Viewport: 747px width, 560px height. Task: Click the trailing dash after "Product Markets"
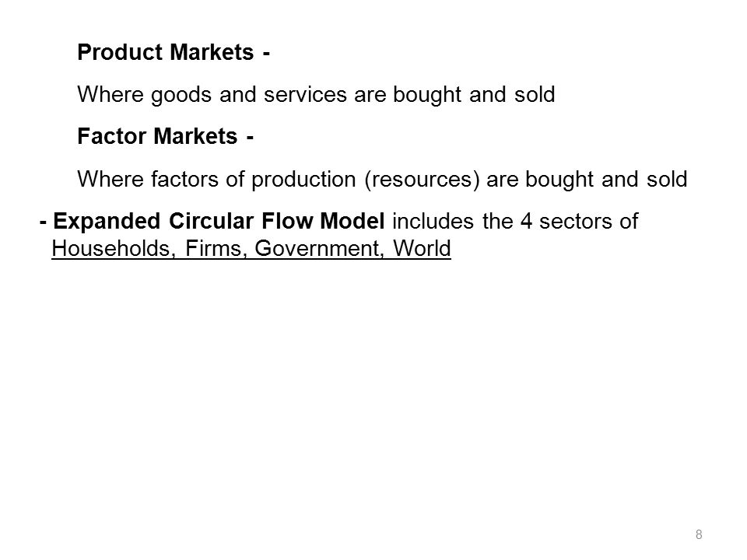point(266,54)
